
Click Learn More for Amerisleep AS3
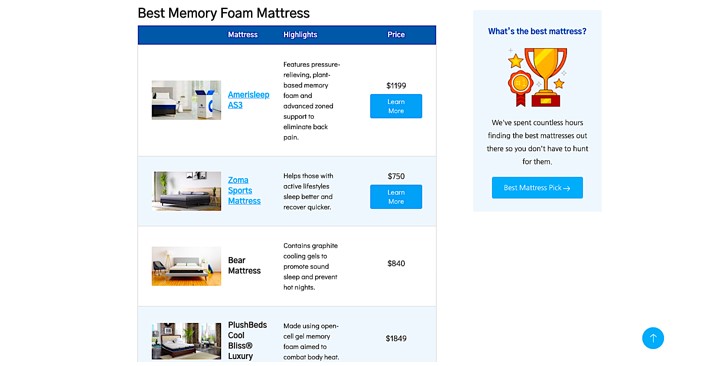[396, 106]
